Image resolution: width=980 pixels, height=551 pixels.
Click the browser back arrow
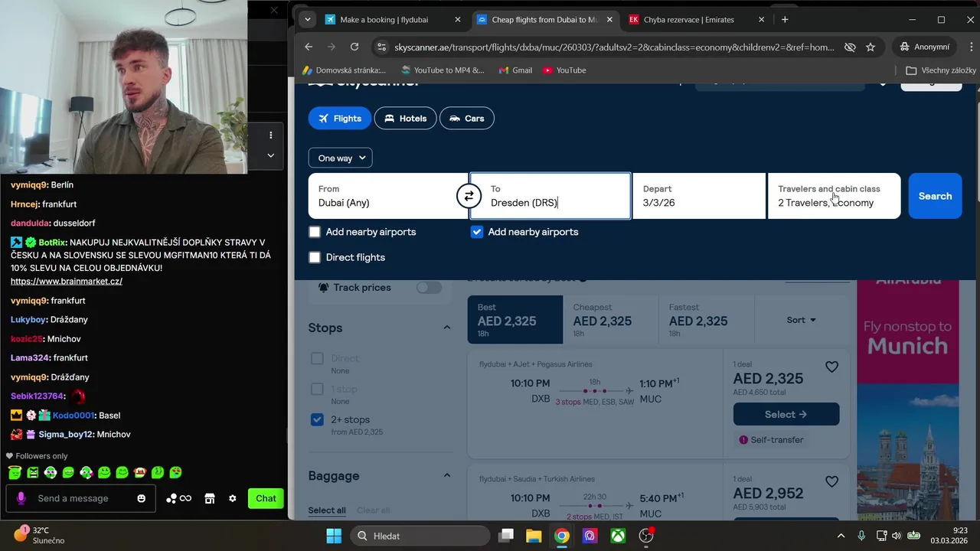click(x=309, y=47)
